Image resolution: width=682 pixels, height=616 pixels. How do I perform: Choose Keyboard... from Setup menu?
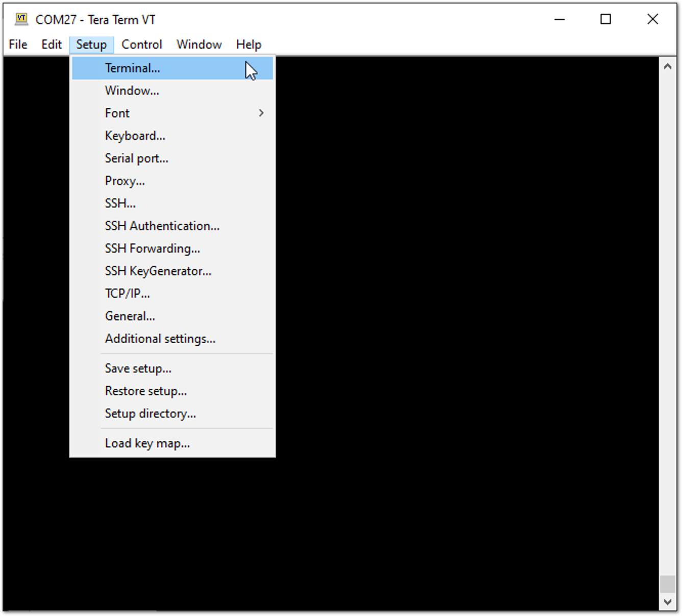point(135,136)
